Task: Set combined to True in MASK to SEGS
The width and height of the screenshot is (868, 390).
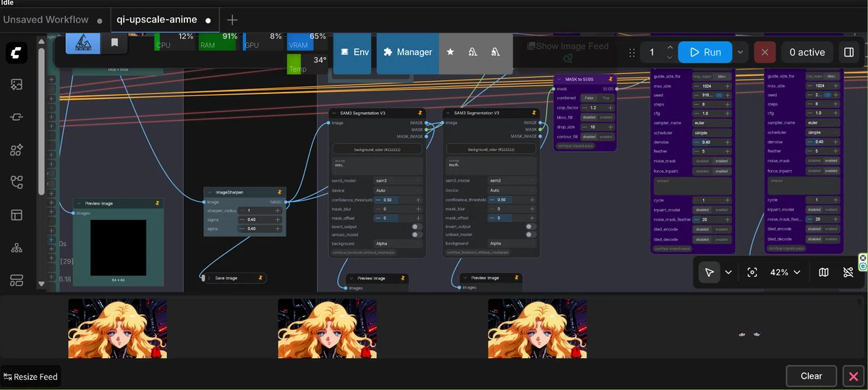Action: [x=606, y=98]
